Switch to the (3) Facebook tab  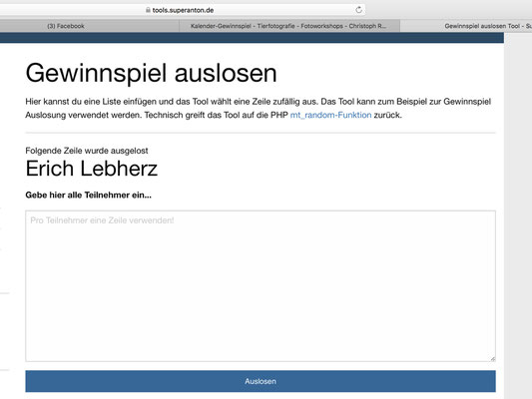click(66, 26)
